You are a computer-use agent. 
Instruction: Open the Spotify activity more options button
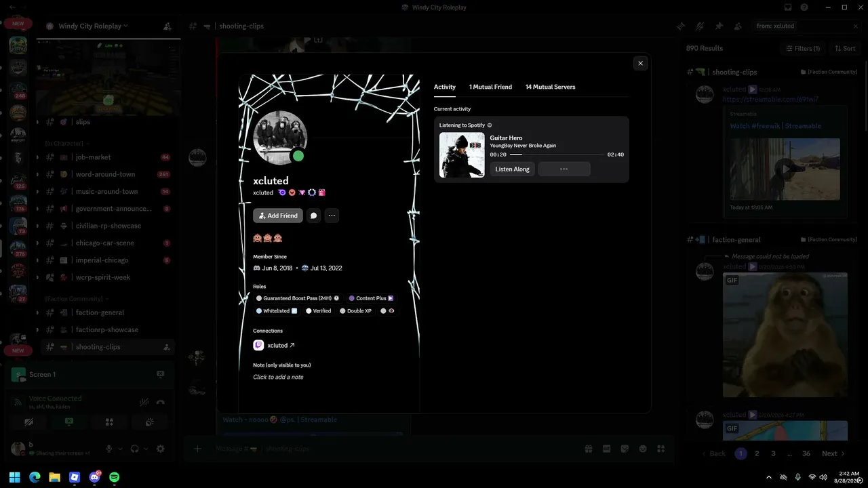click(x=564, y=169)
